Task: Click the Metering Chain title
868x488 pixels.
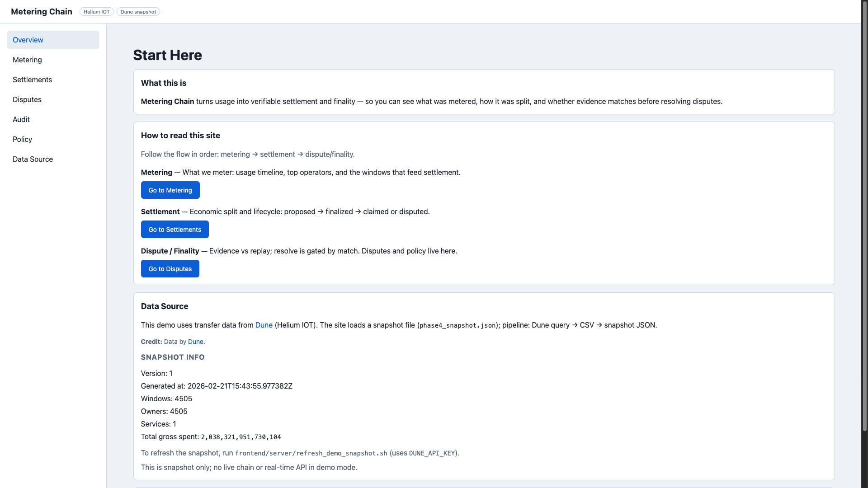Action: pyautogui.click(x=41, y=11)
